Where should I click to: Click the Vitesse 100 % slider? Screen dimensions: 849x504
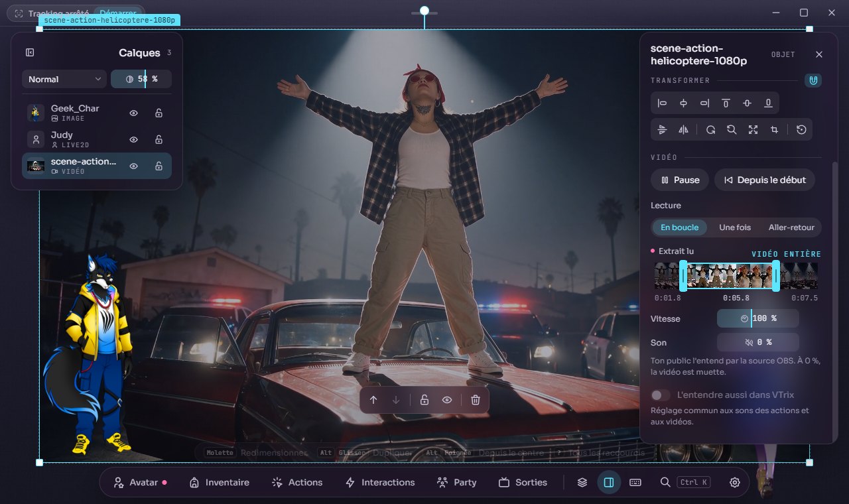tap(758, 318)
